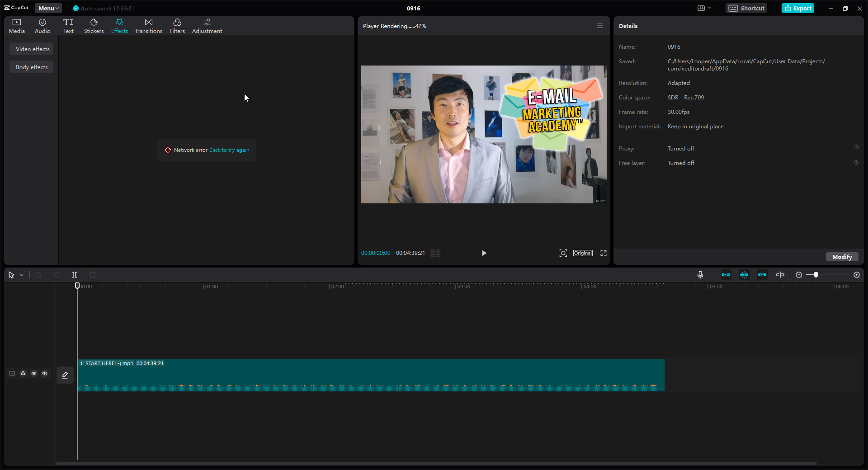Click the Proxy help icon
Screen dimensions: 868x470
click(x=856, y=147)
